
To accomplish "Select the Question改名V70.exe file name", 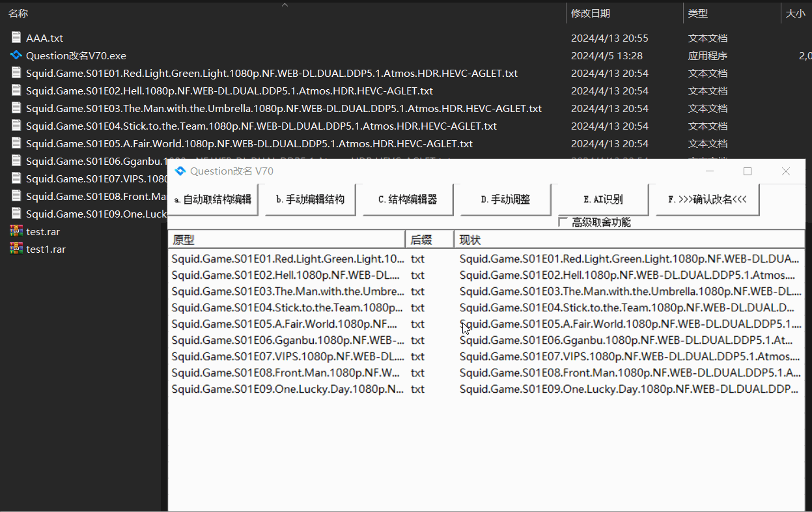I will [76, 56].
